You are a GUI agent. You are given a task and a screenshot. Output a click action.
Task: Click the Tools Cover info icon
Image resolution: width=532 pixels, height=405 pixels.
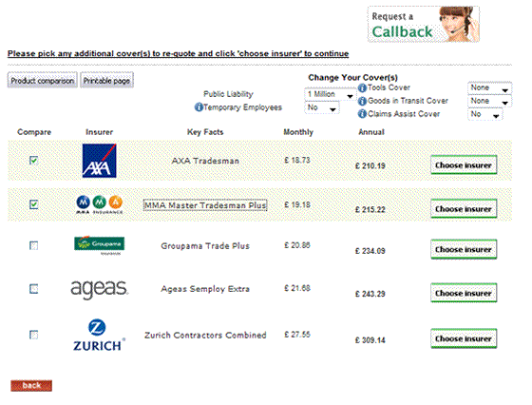tap(362, 87)
